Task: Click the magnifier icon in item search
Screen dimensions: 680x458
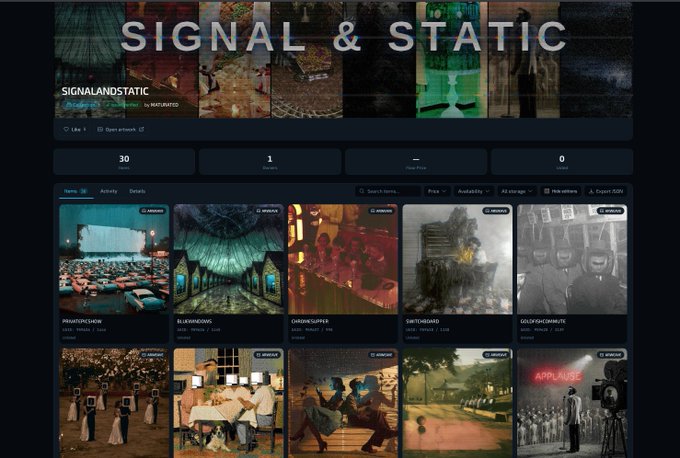Action: point(362,191)
